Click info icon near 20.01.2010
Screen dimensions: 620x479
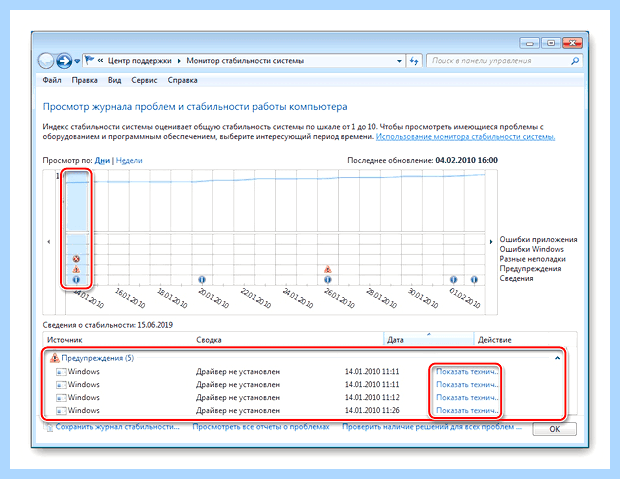point(202,280)
